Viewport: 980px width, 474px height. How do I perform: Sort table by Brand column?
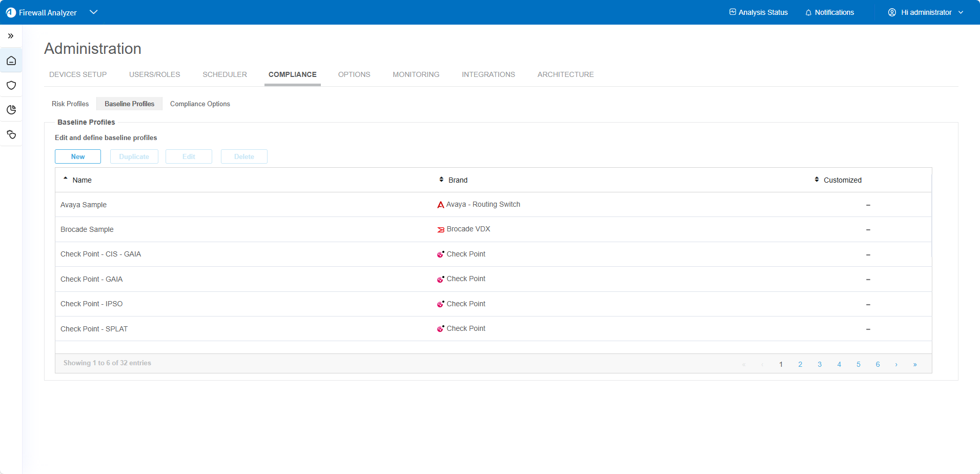458,180
